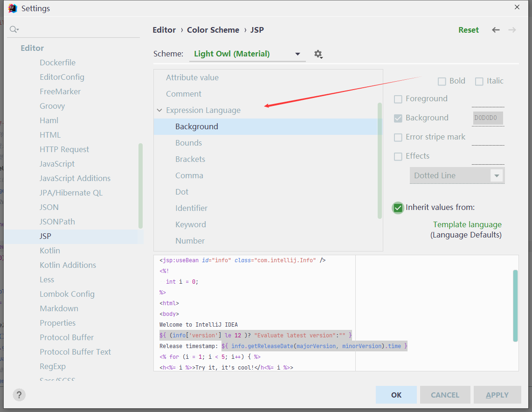The image size is (532, 412).
Task: Go back with the left arrow icon
Action: (x=496, y=30)
